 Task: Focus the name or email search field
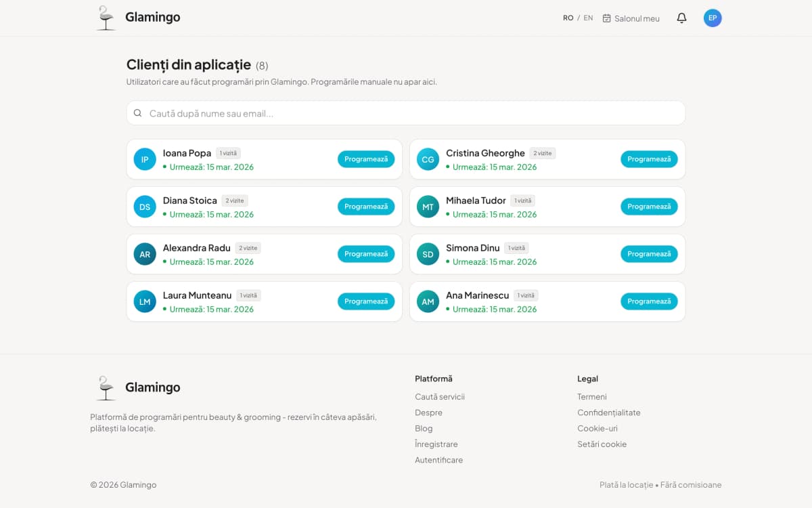413,113
